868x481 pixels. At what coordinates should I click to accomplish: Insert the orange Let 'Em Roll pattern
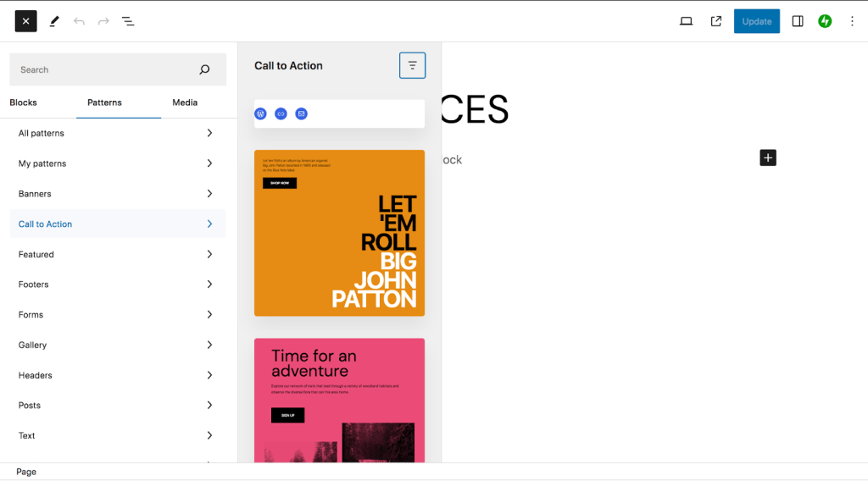[x=339, y=233]
